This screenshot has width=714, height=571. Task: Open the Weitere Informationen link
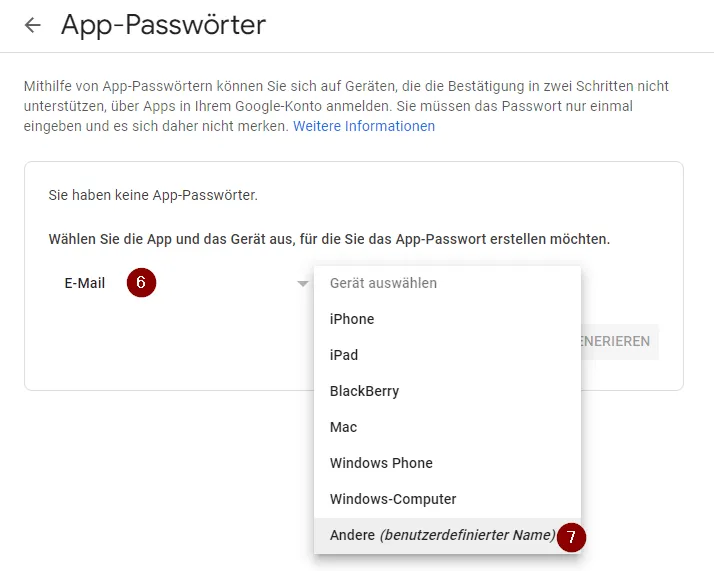pos(364,127)
